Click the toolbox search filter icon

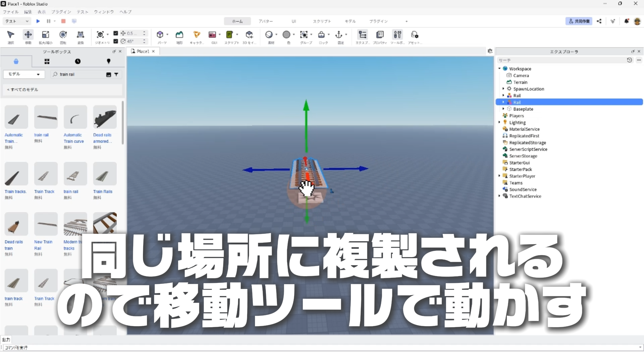click(116, 74)
